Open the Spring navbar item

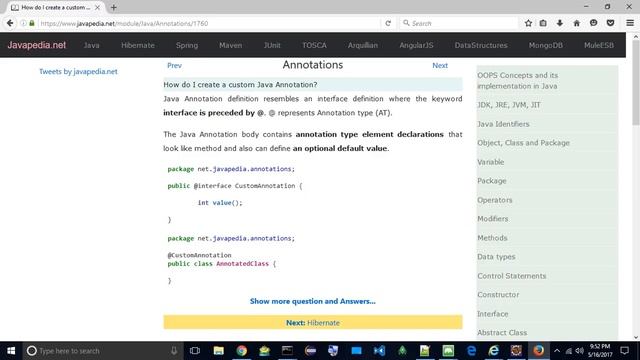[187, 45]
